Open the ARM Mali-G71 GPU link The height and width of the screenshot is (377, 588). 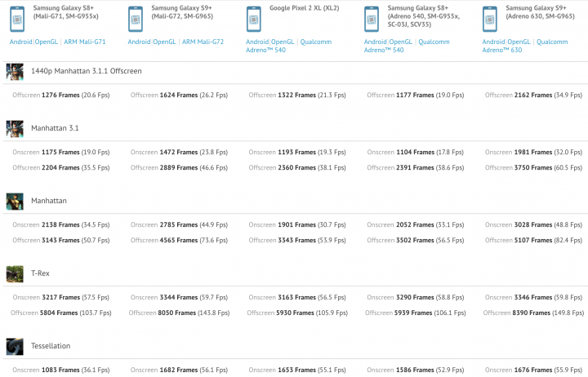(x=85, y=42)
